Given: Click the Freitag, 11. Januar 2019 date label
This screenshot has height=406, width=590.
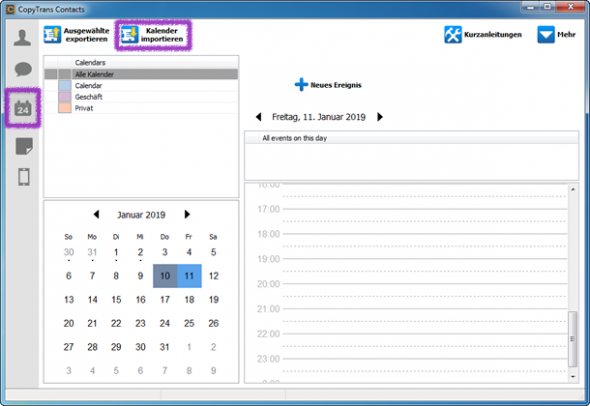Looking at the screenshot, I should [x=319, y=117].
